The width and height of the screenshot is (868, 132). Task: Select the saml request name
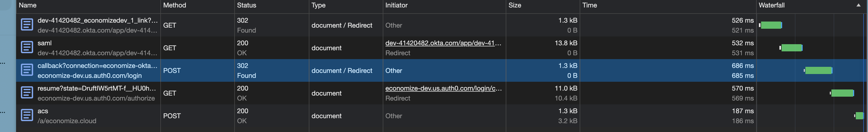click(45, 43)
